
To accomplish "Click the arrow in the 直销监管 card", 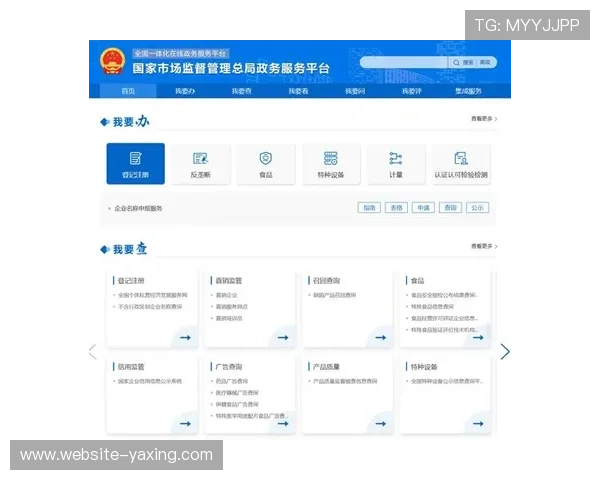I will (x=283, y=338).
